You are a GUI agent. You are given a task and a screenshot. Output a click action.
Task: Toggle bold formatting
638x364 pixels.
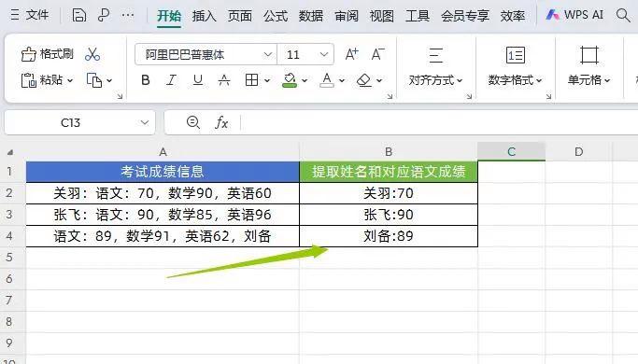pos(146,80)
